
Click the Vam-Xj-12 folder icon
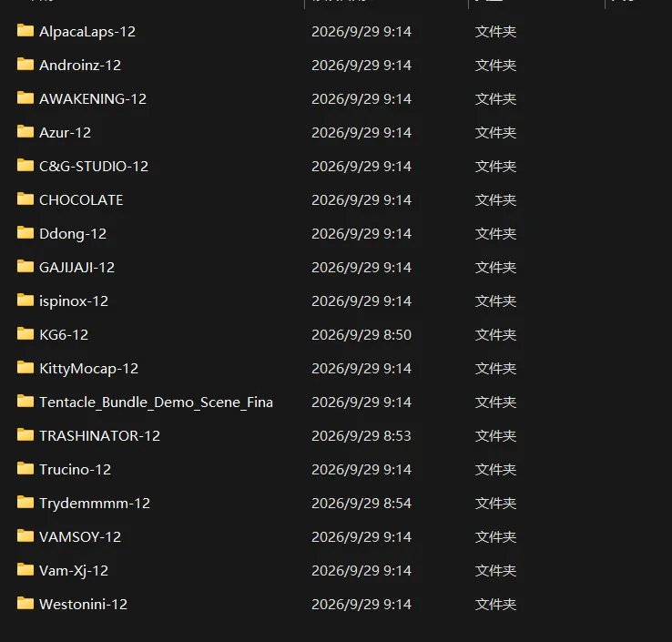pos(25,569)
